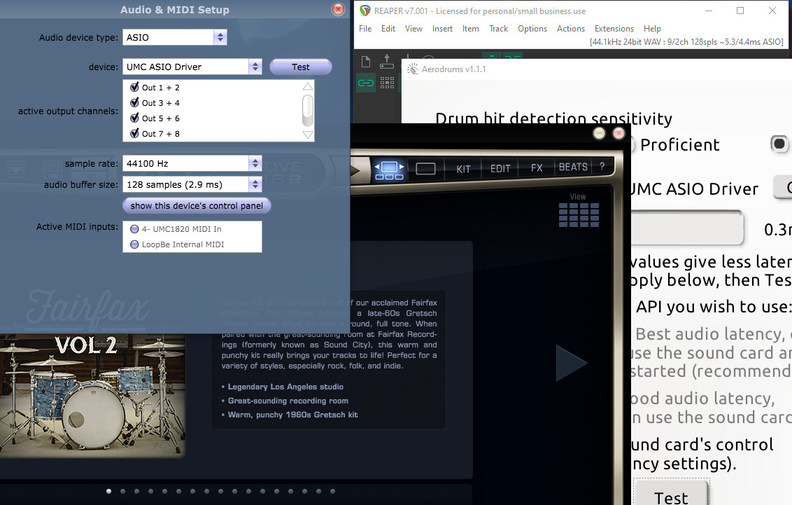
Task: Click the output channels scroll down arrow
Action: (308, 134)
